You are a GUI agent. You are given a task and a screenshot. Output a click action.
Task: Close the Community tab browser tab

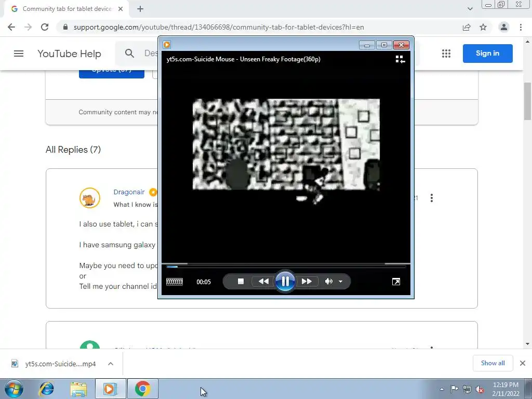[121, 9]
